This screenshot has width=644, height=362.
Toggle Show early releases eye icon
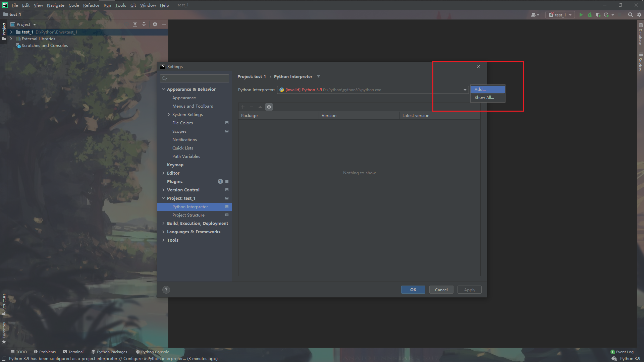click(269, 107)
